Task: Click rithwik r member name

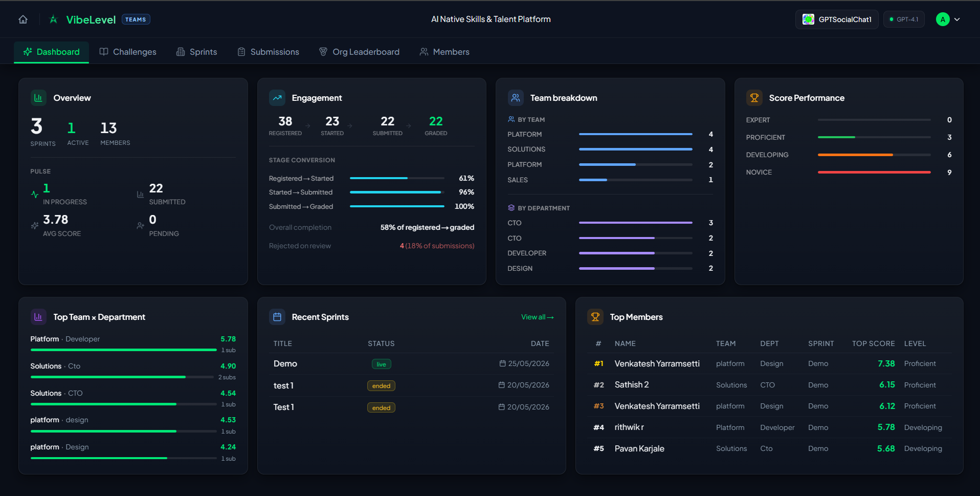Action: coord(629,427)
